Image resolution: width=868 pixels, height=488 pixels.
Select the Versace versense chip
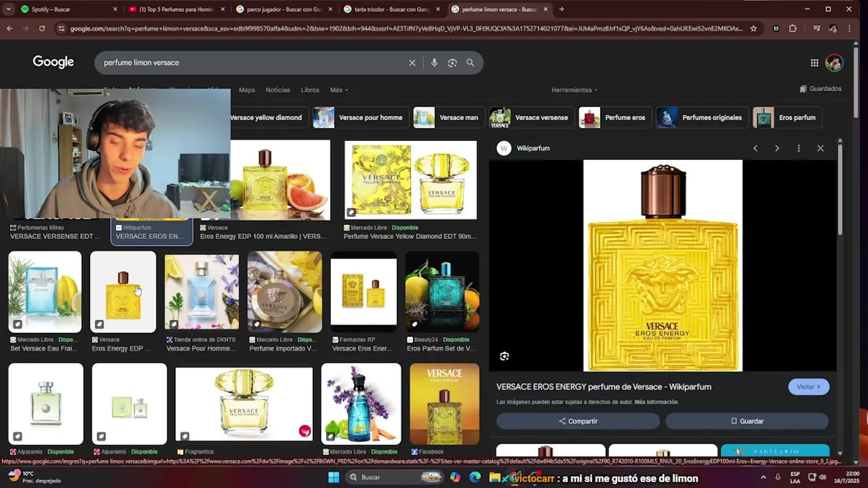point(531,118)
